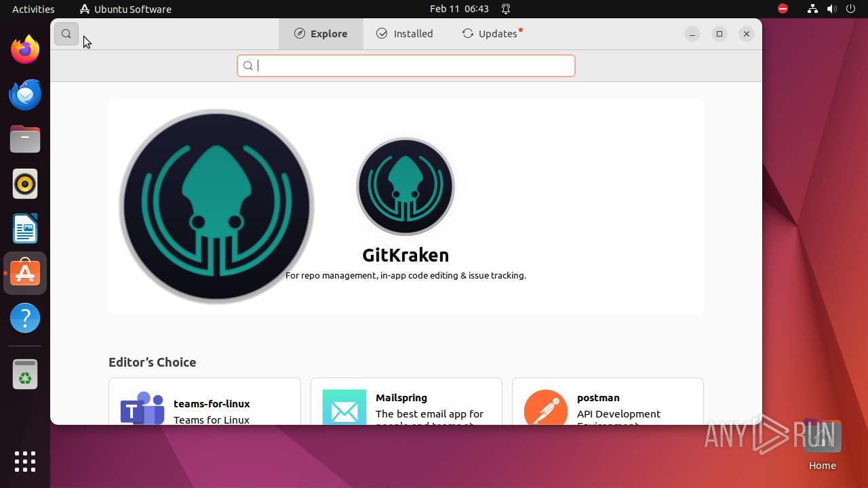This screenshot has width=868, height=488.
Task: Close the Ubuntu Software window
Action: pos(747,34)
